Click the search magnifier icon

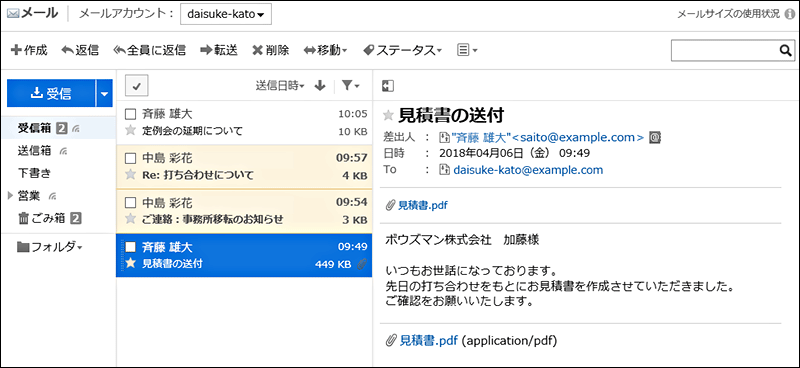tap(785, 50)
